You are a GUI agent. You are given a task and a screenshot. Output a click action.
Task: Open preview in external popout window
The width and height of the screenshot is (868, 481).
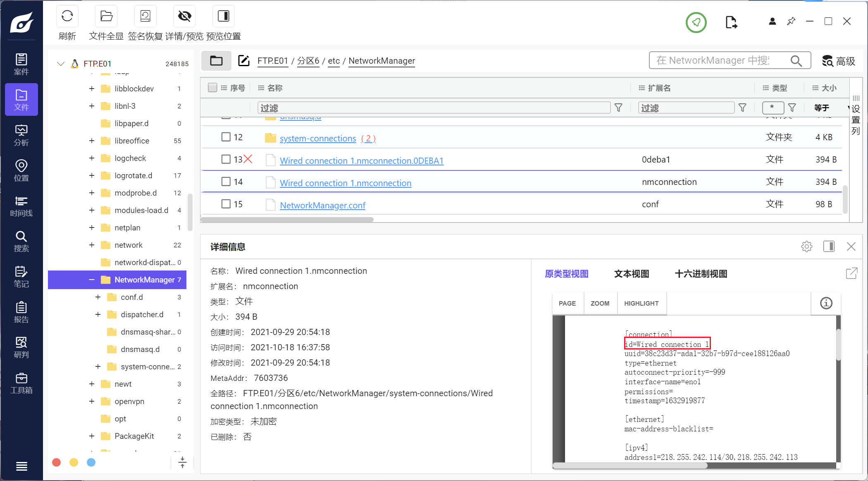point(851,273)
